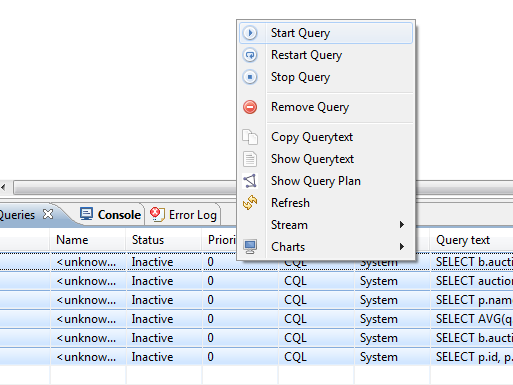
Task: Click the red Remove Query icon
Action: [250, 107]
